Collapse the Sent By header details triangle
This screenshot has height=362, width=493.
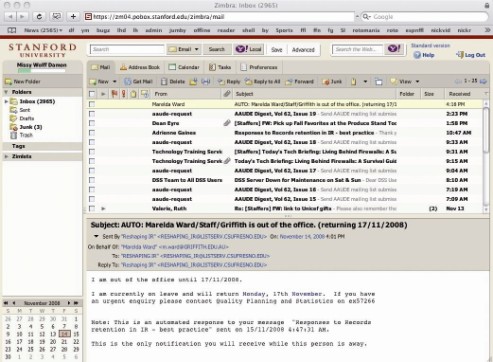(96, 236)
